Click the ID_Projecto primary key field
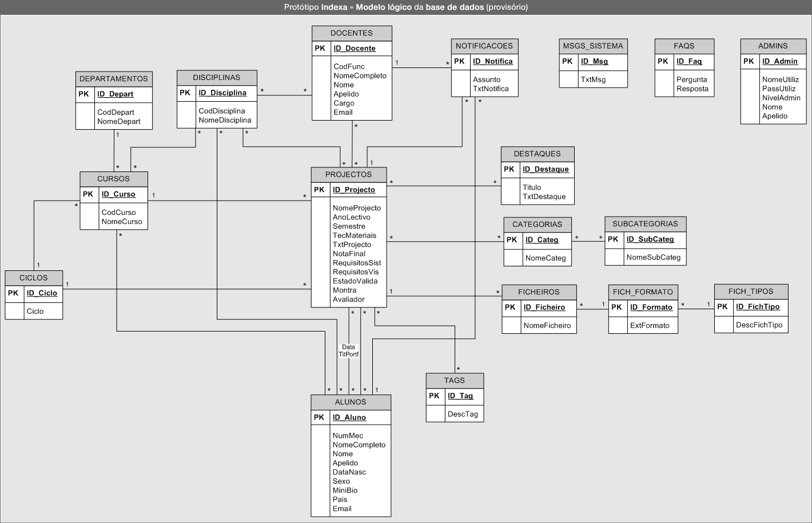Image resolution: width=812 pixels, height=523 pixels. click(x=354, y=190)
